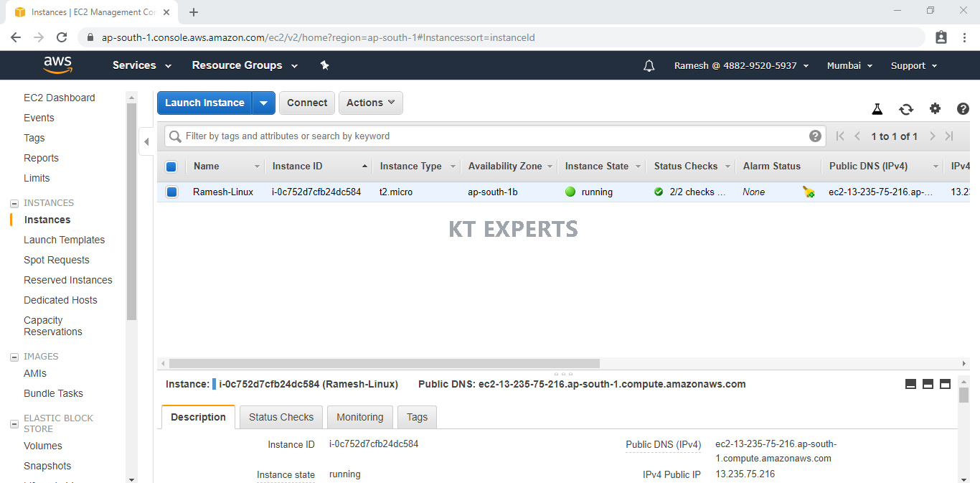Open the Actions dropdown
Image resolution: width=980 pixels, height=483 pixels.
coord(370,103)
